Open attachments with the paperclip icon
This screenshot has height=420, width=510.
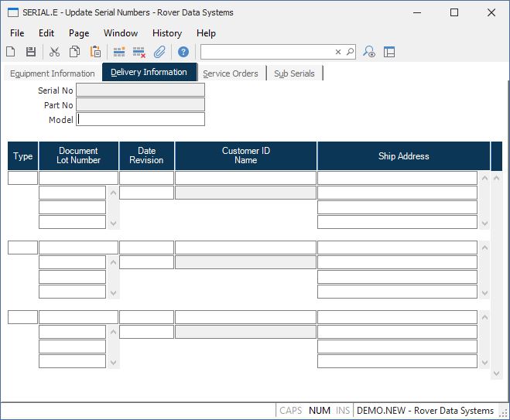(160, 52)
